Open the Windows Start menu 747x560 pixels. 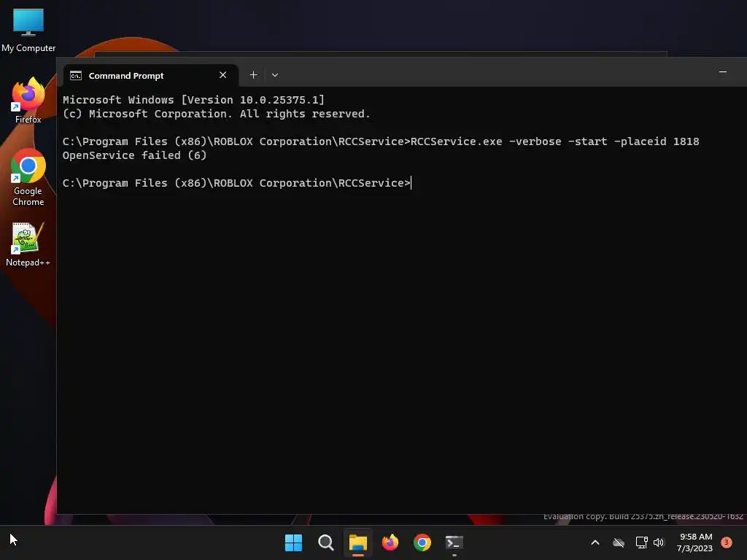(x=293, y=542)
